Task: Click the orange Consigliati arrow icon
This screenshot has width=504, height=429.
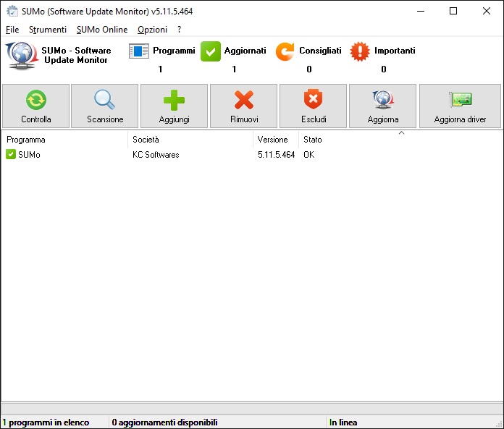Action: click(285, 51)
